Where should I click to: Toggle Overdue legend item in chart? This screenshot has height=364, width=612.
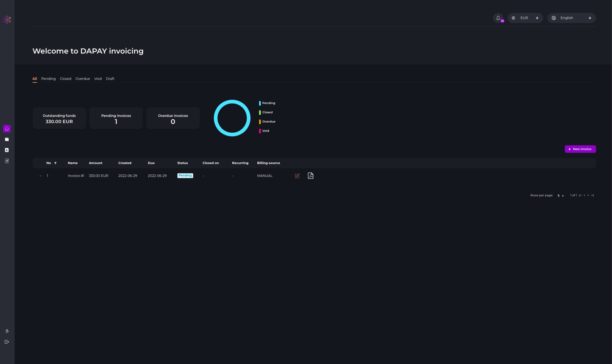click(267, 122)
